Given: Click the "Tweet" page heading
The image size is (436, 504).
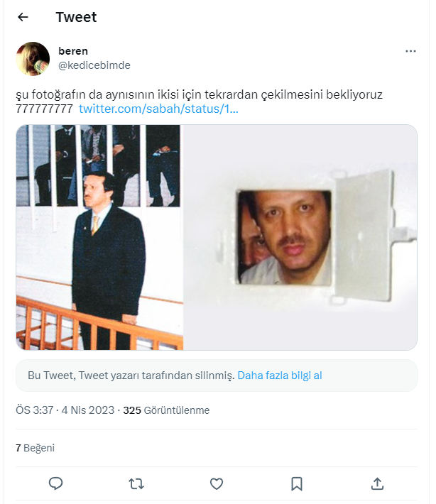Looking at the screenshot, I should point(76,17).
